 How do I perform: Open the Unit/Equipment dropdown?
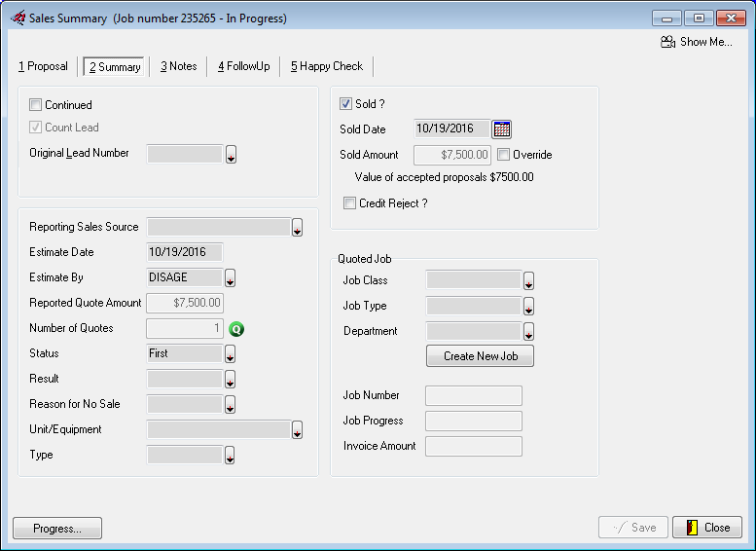297,430
